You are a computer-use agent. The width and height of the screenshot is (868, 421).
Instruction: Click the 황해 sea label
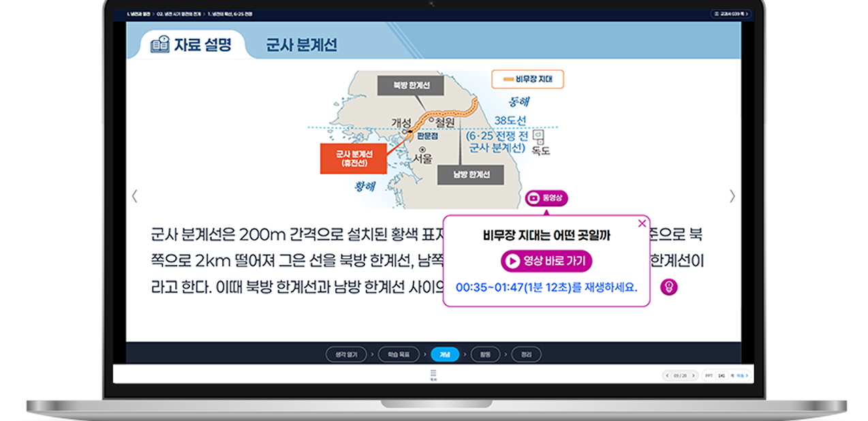click(365, 185)
